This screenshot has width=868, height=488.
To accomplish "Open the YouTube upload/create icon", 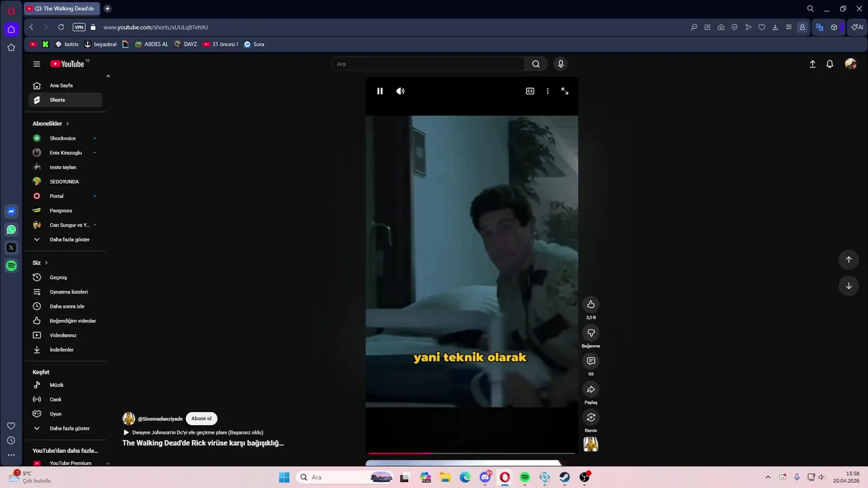I will point(812,64).
